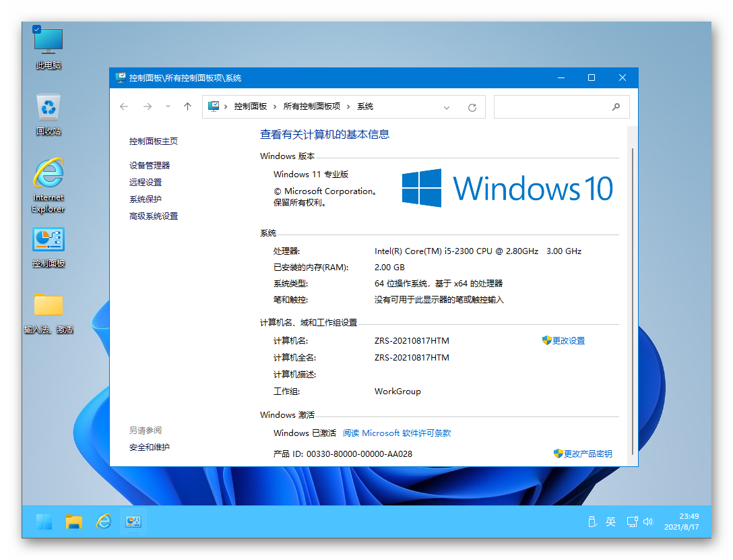Expand the chevron after 所有控制面板项 breadcrumb

(348, 107)
